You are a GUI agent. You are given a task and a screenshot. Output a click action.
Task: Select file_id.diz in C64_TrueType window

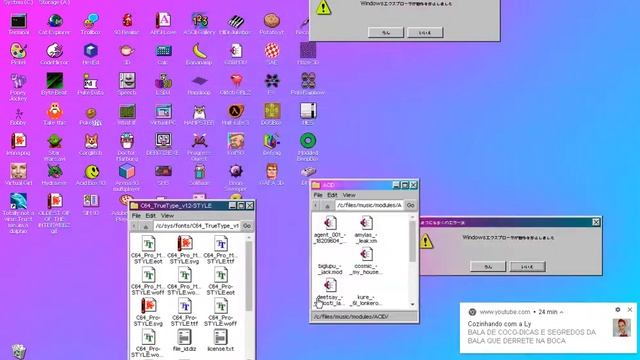[184, 341]
